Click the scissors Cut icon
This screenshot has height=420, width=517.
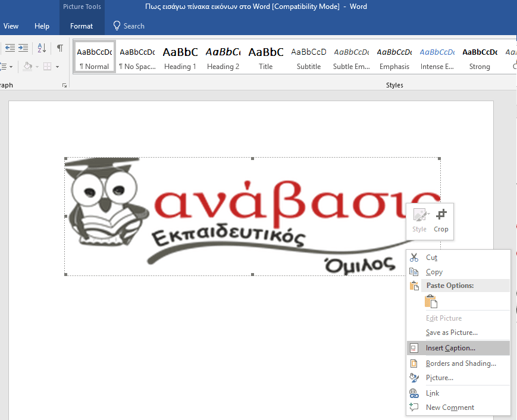[x=414, y=258]
